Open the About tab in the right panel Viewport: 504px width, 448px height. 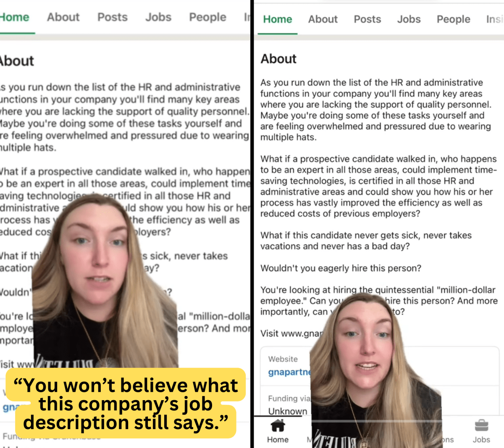[323, 19]
